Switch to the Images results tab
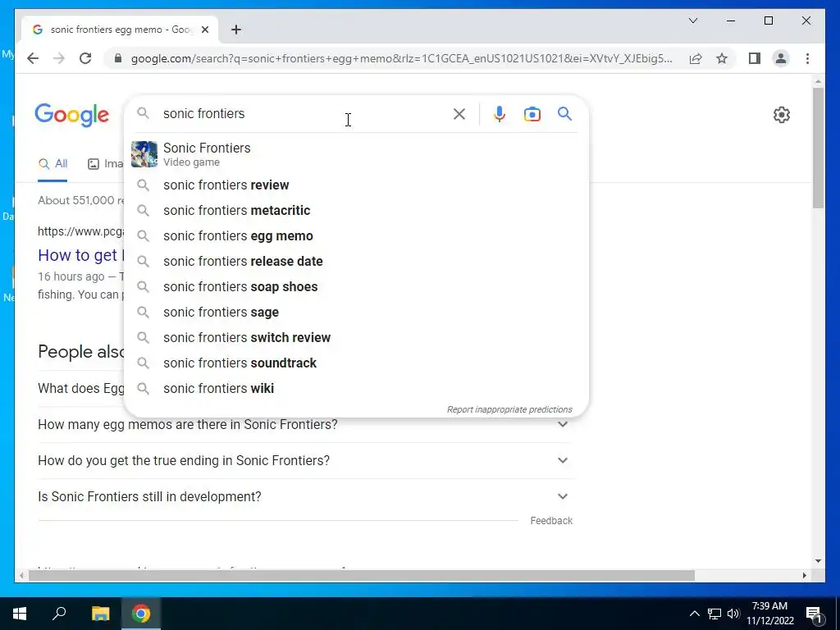Viewport: 840px width, 630px height. (106, 164)
